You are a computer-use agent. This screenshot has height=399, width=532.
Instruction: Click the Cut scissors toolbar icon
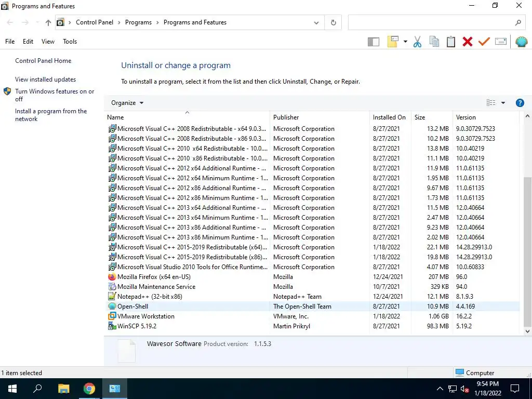(x=417, y=42)
